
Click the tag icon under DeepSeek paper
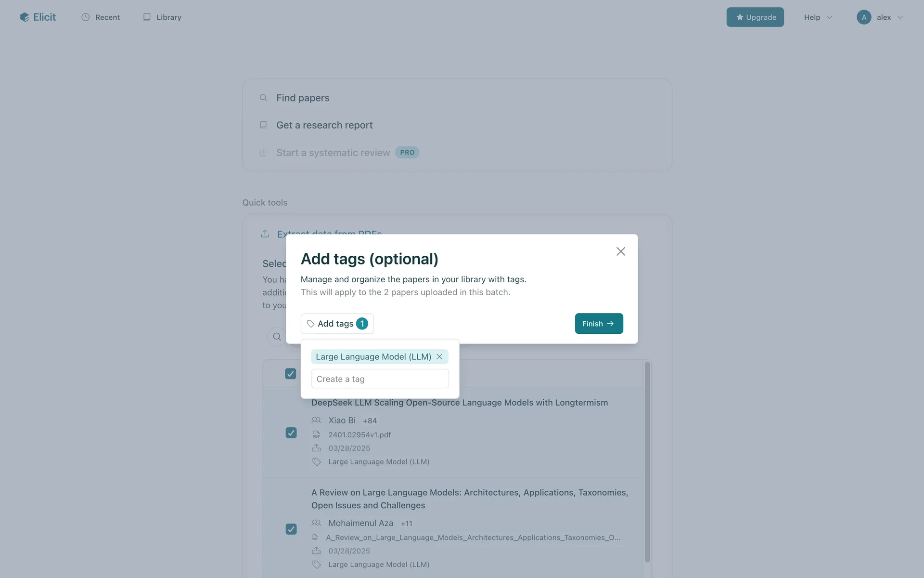click(x=316, y=462)
